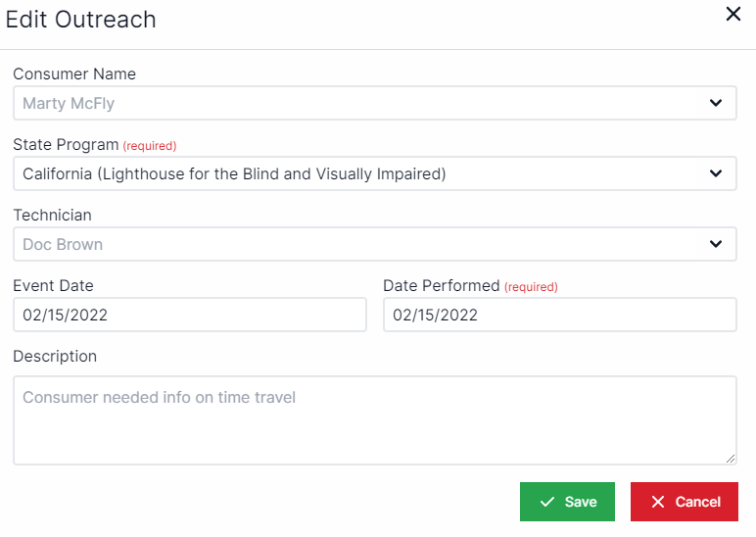This screenshot has width=756, height=537.
Task: Click the Consumer Name label
Action: [74, 74]
